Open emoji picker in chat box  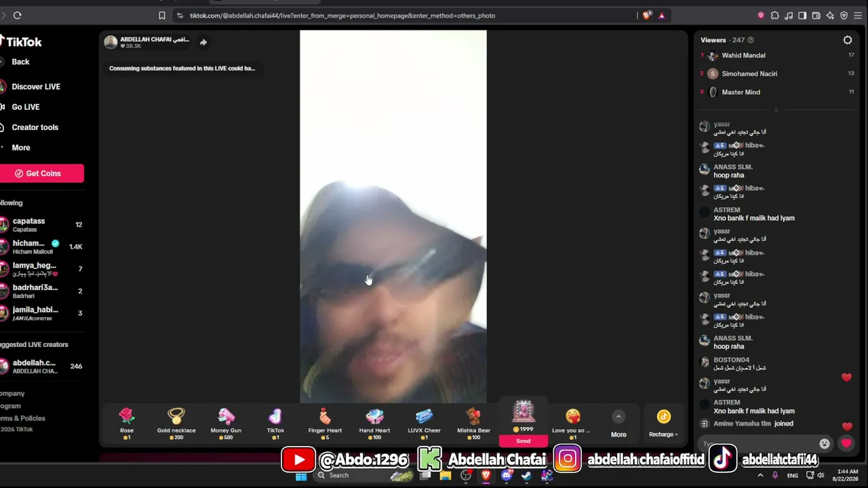[x=824, y=444]
